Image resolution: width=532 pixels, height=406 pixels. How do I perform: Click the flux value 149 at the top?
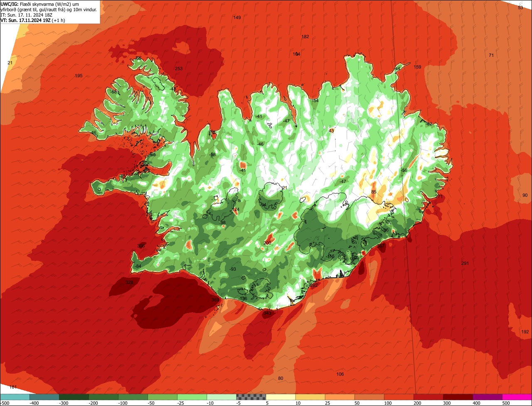point(237,17)
